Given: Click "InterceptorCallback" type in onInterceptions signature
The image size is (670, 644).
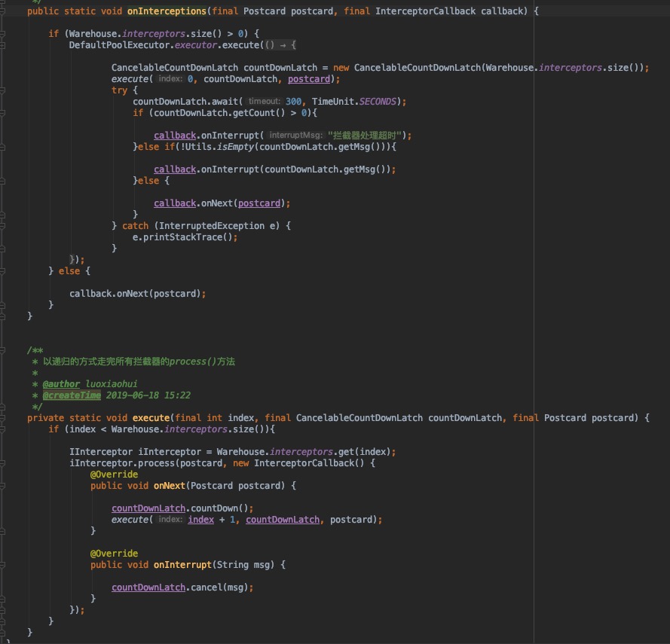Looking at the screenshot, I should [425, 11].
